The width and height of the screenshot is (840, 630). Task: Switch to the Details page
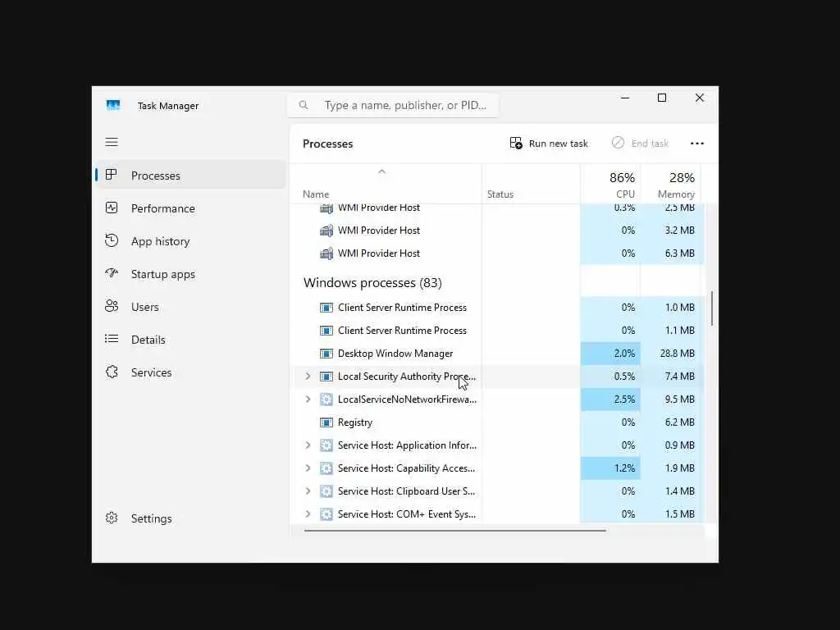click(x=190, y=340)
